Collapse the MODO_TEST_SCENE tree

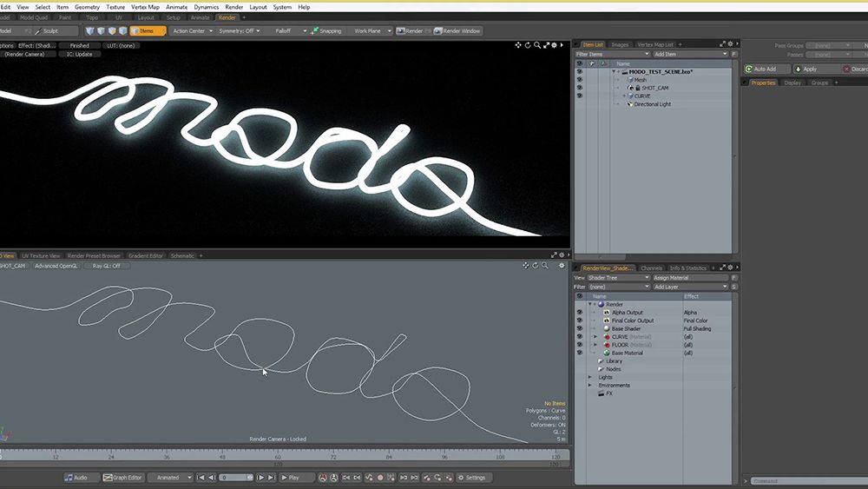point(614,72)
